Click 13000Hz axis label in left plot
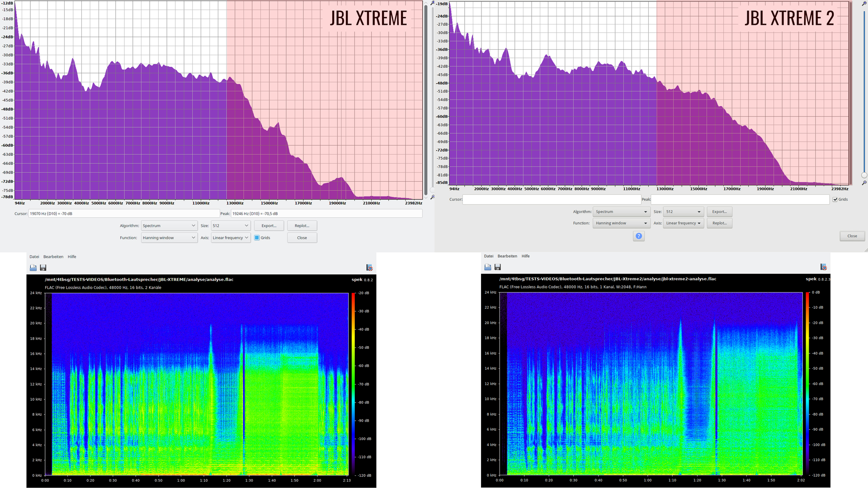The height and width of the screenshot is (488, 868). coord(235,203)
